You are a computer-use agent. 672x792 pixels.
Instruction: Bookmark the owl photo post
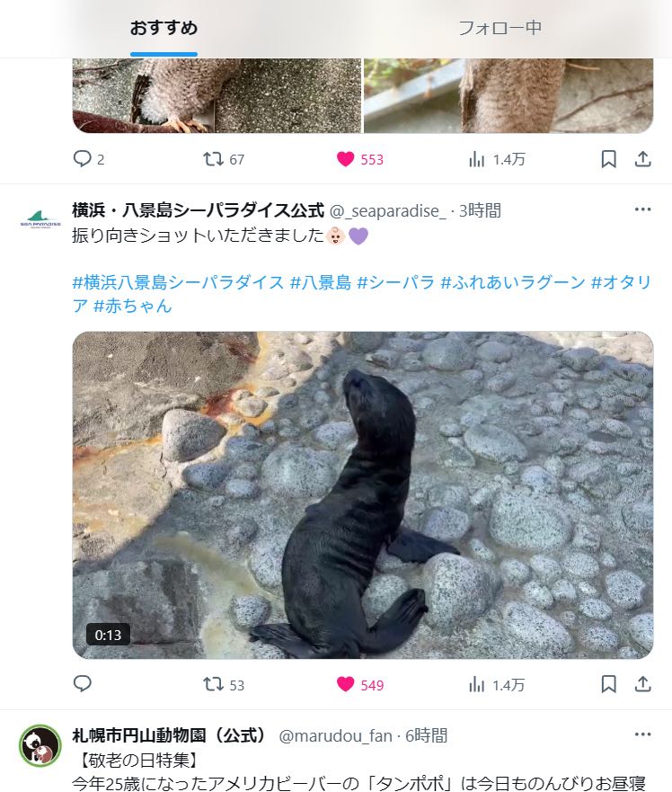[608, 159]
